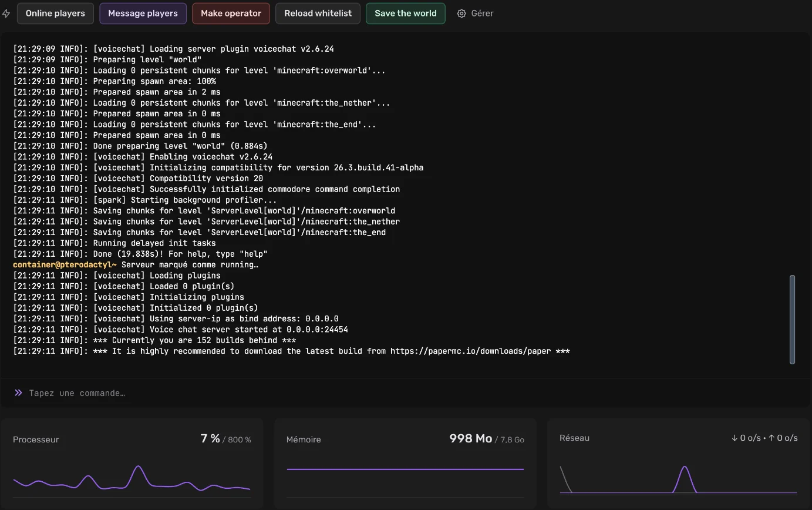Click Reload whitelist
The width and height of the screenshot is (812, 510).
coord(318,14)
